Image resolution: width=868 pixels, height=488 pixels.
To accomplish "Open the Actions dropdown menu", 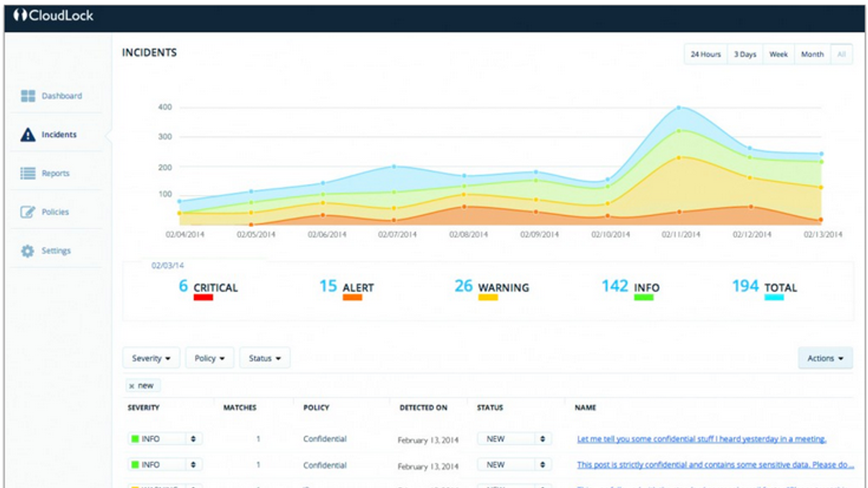I will (x=825, y=358).
